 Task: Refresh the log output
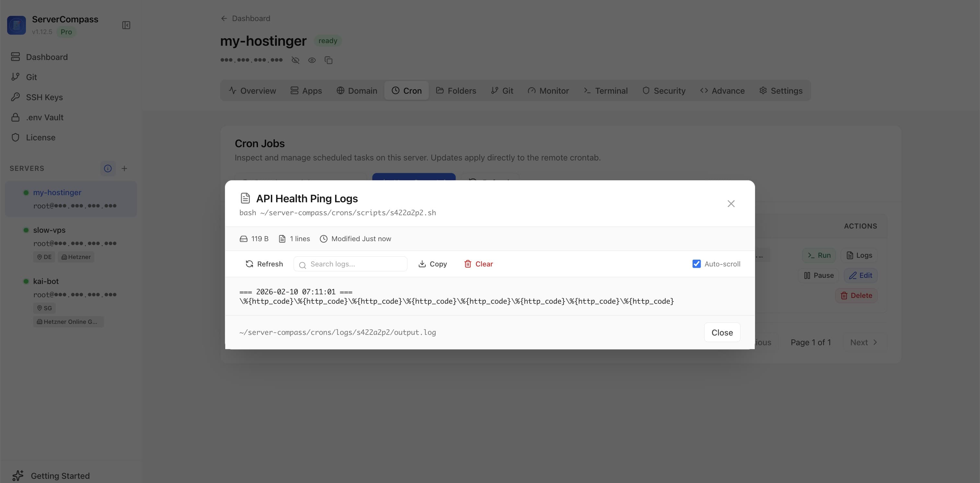[264, 264]
